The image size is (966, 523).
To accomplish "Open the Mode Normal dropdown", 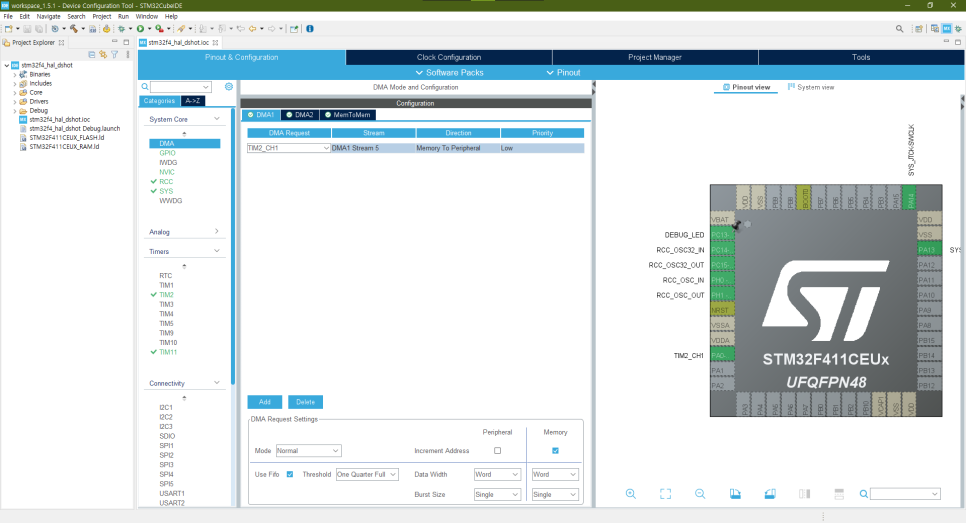I will pyautogui.click(x=308, y=450).
